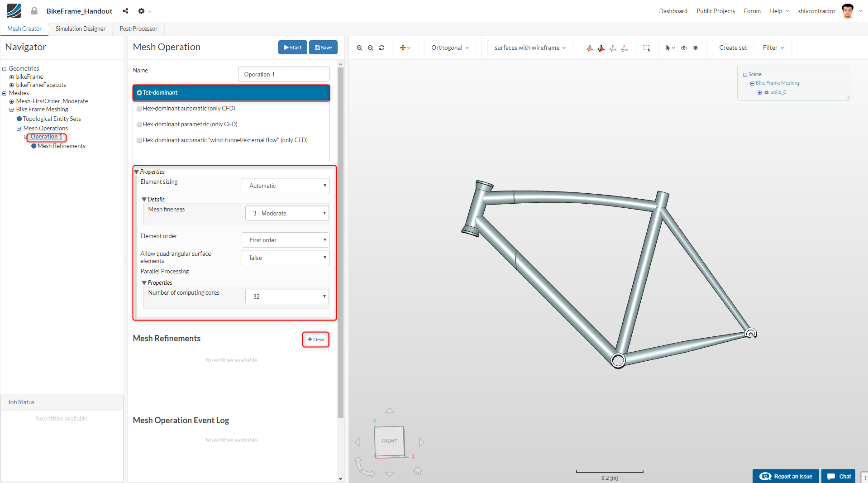Zoom out the 3D viewer

click(x=370, y=48)
